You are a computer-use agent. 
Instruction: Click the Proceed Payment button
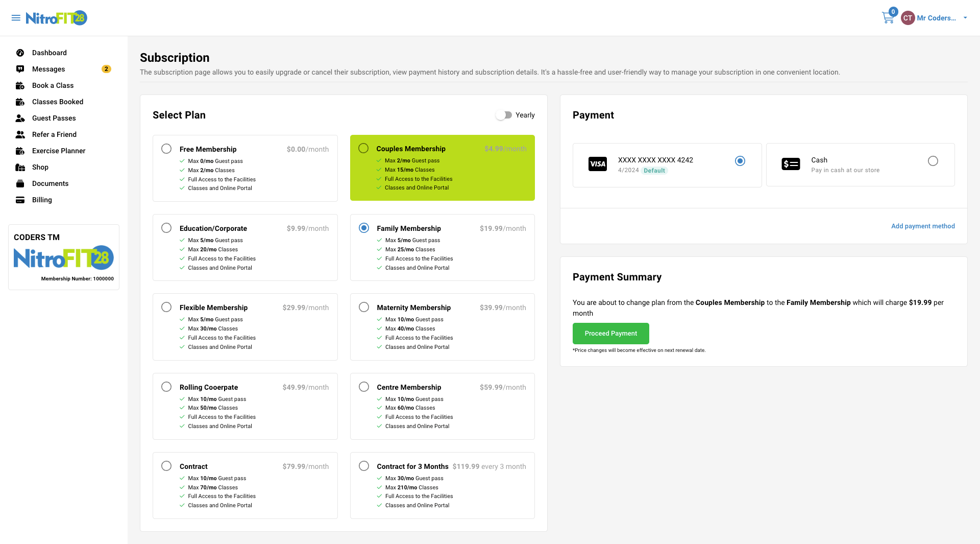tap(610, 334)
